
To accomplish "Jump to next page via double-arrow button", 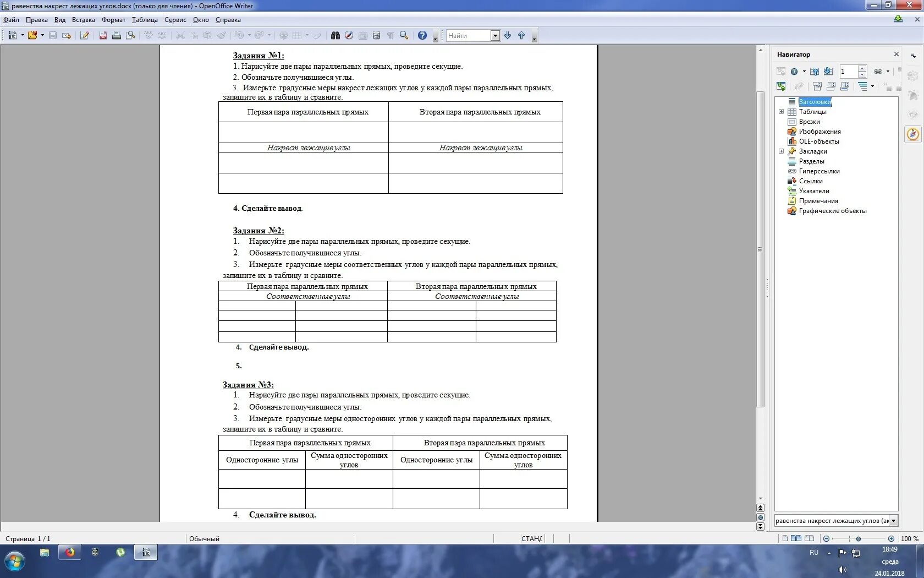I will 761,526.
